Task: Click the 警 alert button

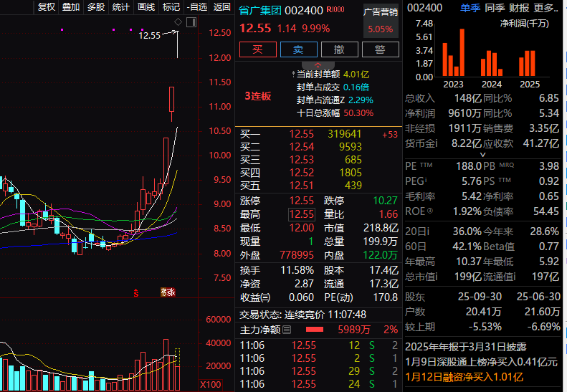Action: [381, 49]
